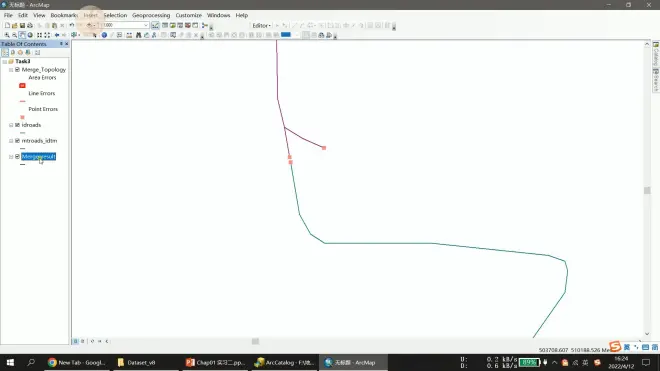Image resolution: width=660 pixels, height=371 pixels.
Task: Uncheck the Merge_Topology layer checkbox
Action: coord(17,69)
